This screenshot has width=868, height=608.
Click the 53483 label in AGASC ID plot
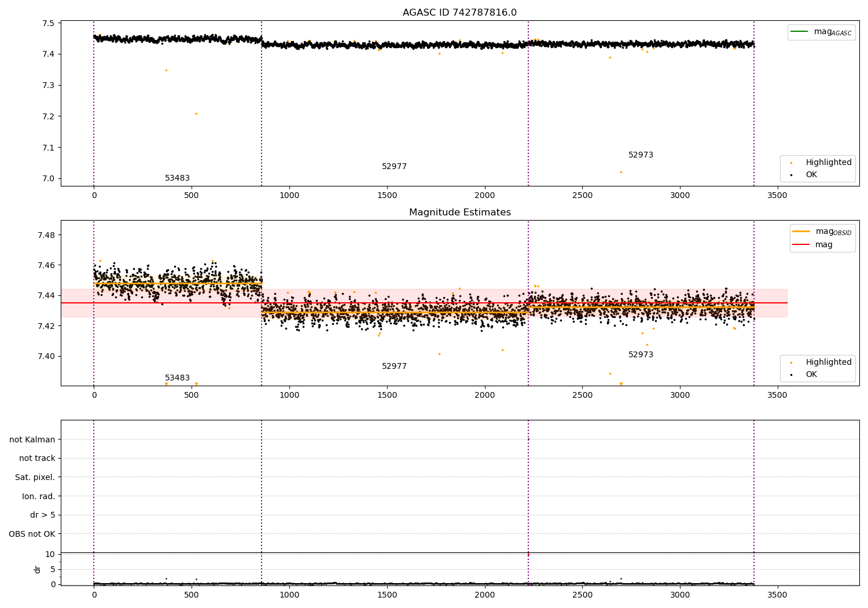point(177,178)
